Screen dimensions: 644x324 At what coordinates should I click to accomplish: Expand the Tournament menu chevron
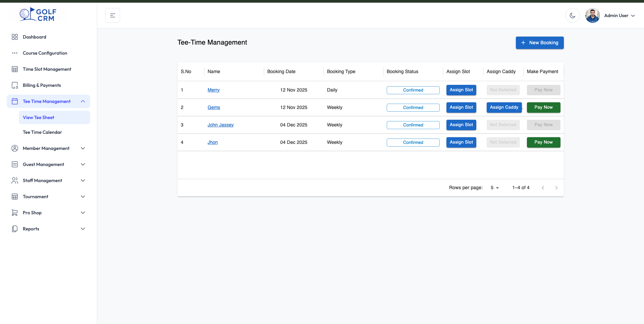point(83,197)
